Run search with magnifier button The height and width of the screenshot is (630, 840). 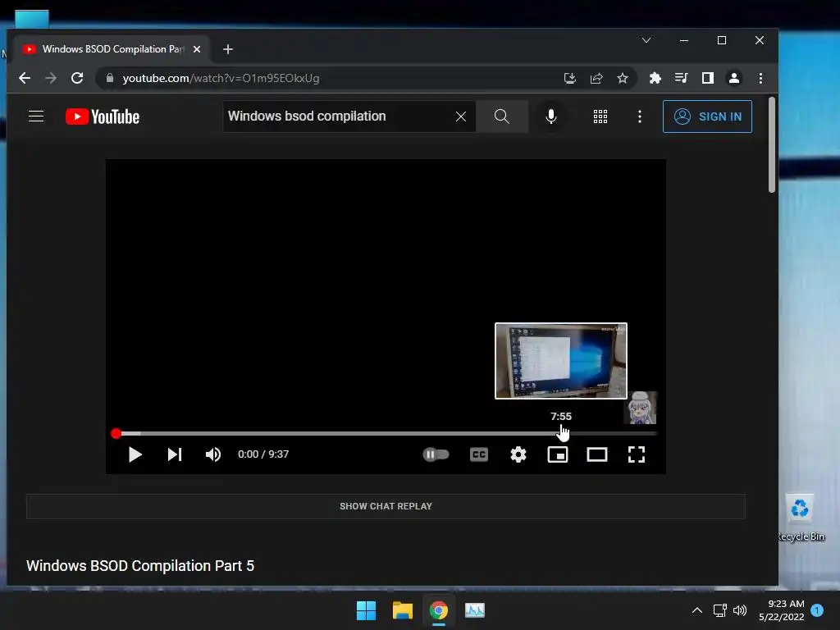(501, 116)
